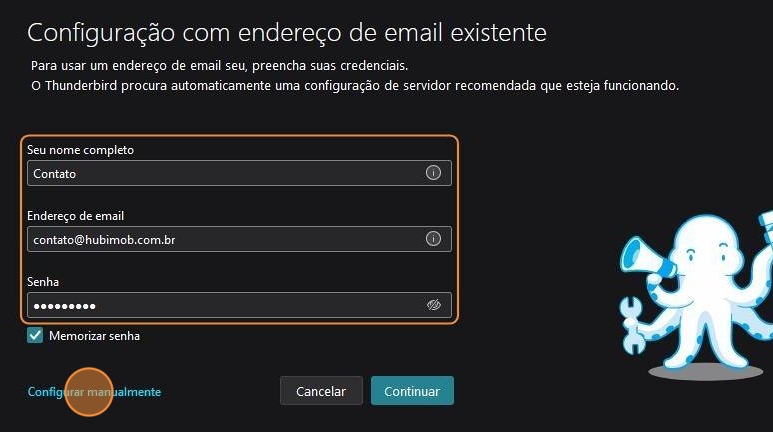This screenshot has width=773, height=432.
Task: Click the Configuração com endereço de email existente heading
Action: point(287,32)
